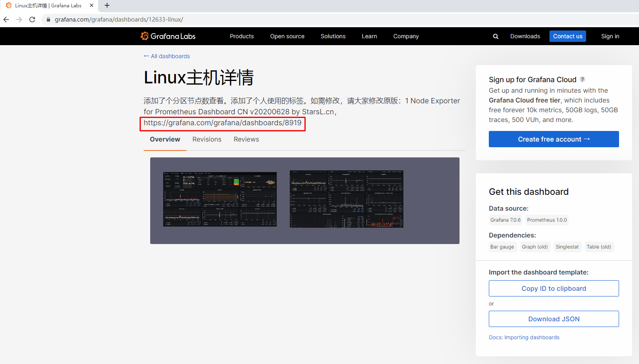Click Download JSON button

pyautogui.click(x=554, y=319)
